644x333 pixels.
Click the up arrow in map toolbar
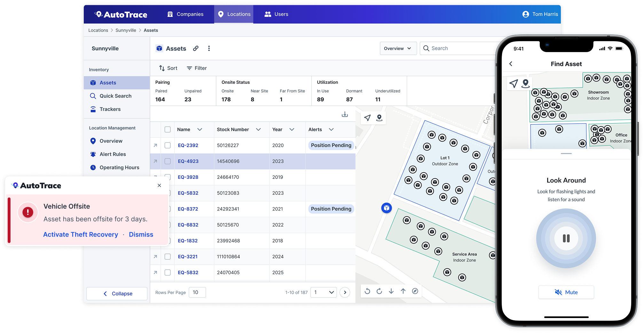click(x=403, y=291)
